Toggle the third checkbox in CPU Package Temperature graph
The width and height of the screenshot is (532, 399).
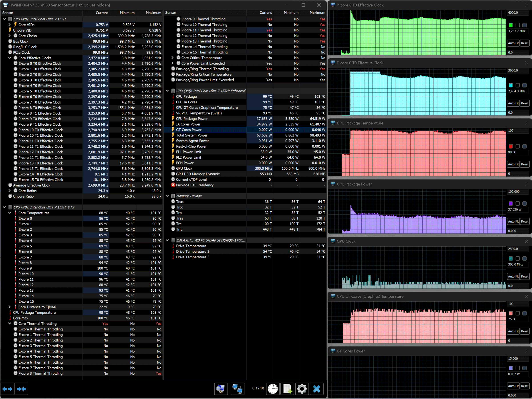524,146
